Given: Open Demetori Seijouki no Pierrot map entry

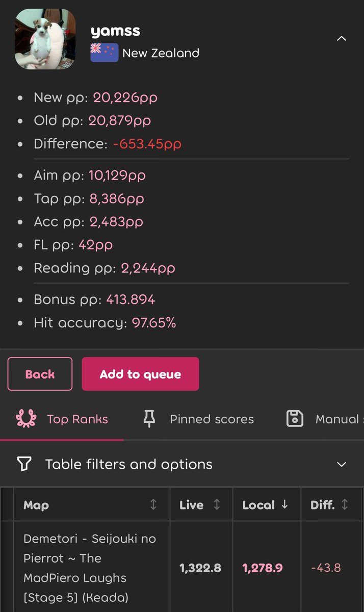Looking at the screenshot, I should (90, 568).
